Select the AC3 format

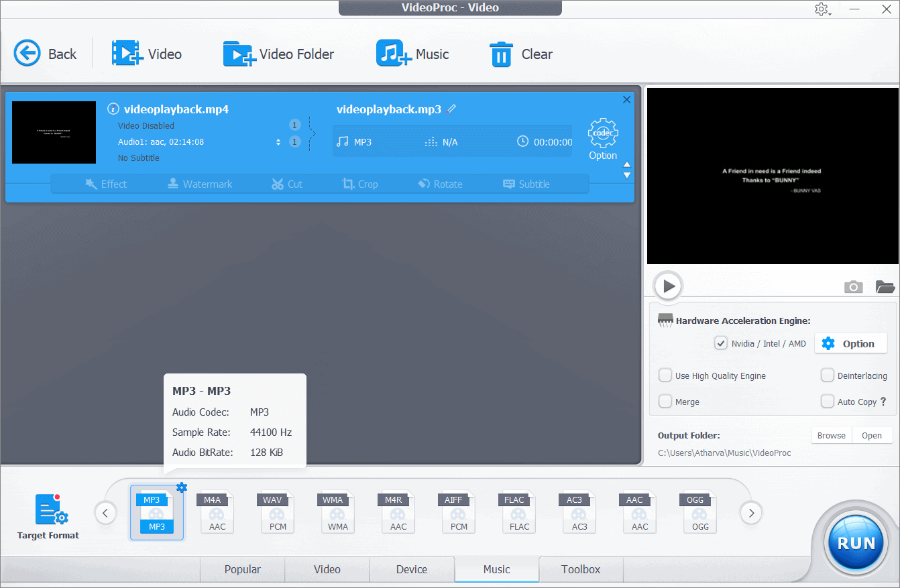[x=579, y=513]
